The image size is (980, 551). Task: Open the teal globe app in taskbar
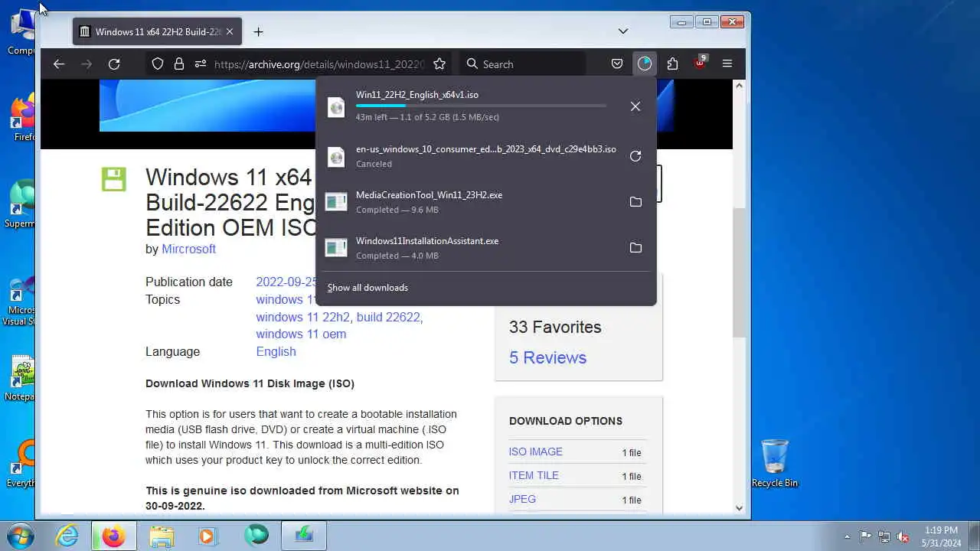click(256, 536)
